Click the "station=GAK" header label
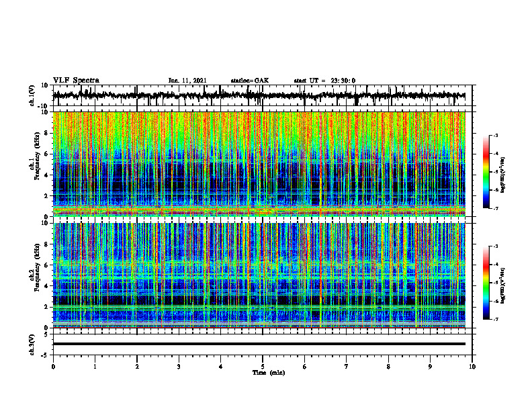The image size is (532, 411). (x=250, y=81)
